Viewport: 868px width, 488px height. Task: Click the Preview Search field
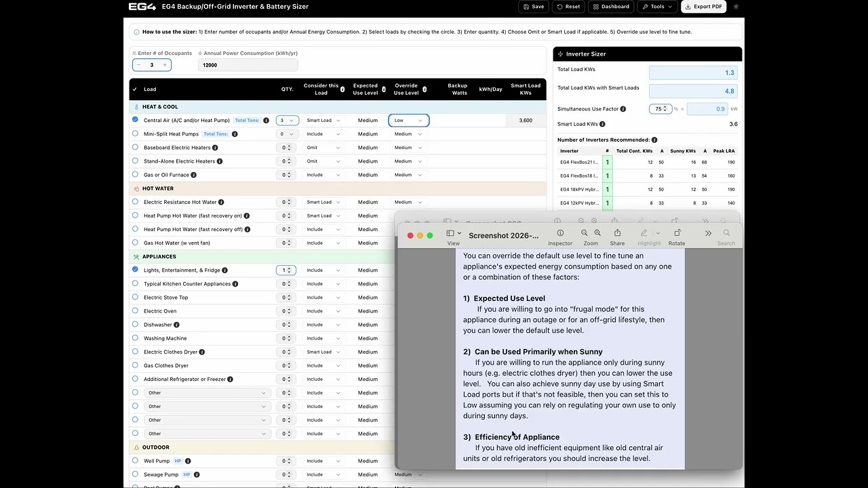pyautogui.click(x=726, y=237)
